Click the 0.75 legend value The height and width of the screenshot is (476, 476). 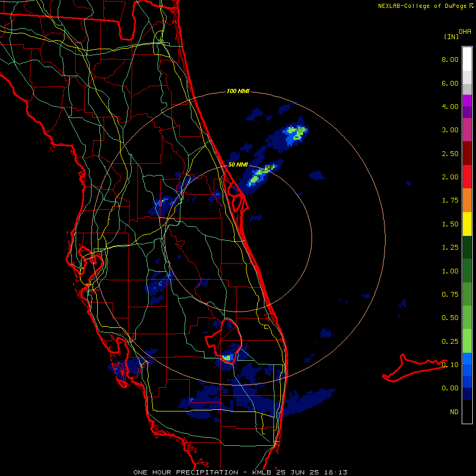pos(450,295)
